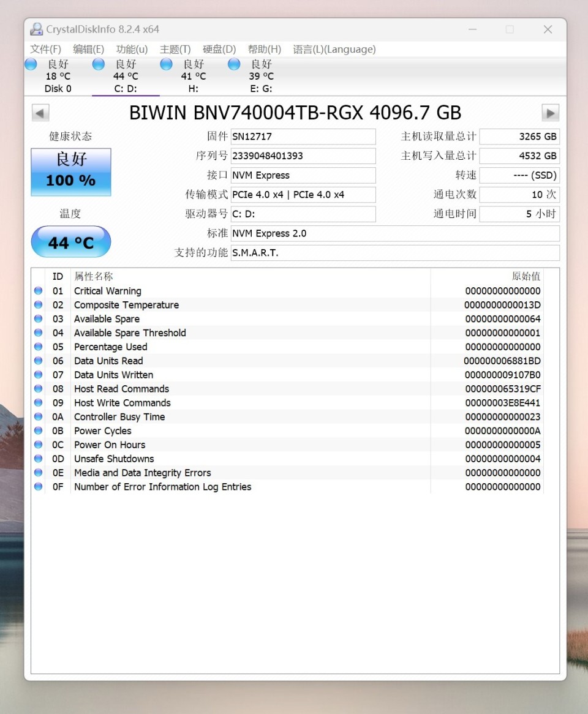Click status orb of Error Information Log Entries row
588x714 pixels.
38,486
